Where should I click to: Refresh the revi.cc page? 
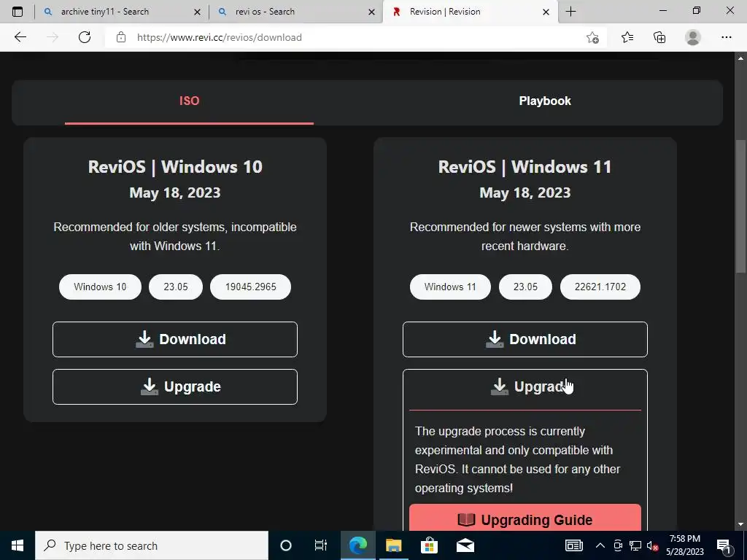pyautogui.click(x=85, y=37)
